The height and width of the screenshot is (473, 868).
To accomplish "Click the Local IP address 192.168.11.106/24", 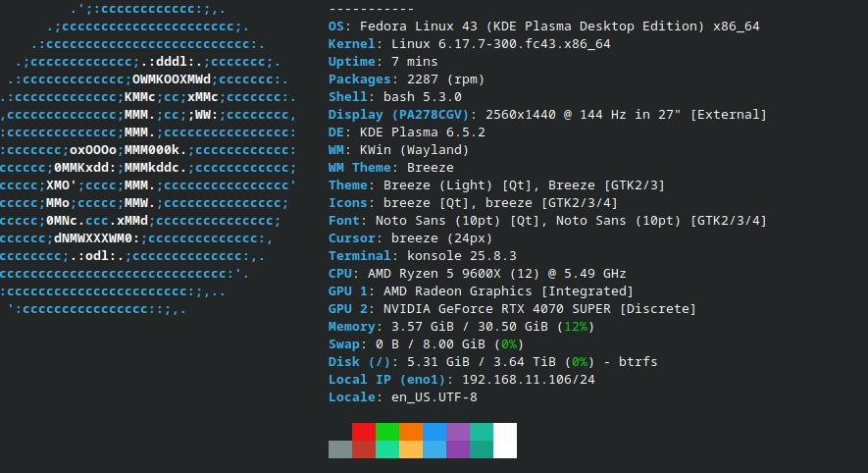I will pos(529,380).
